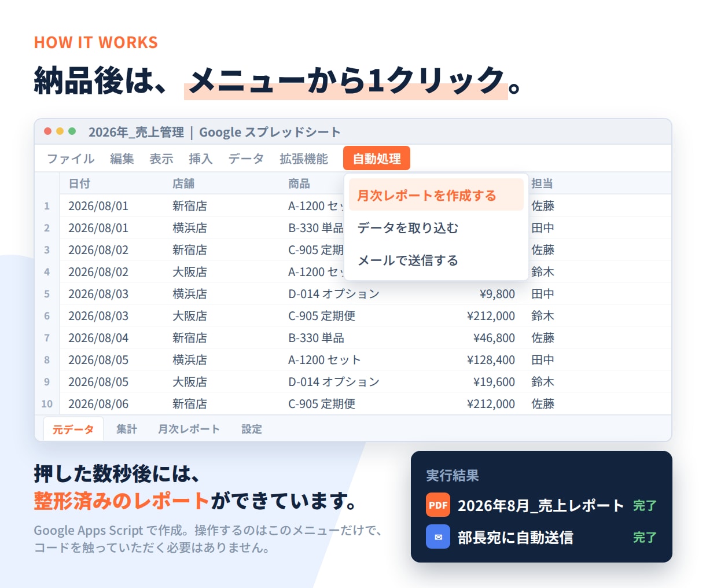Click 佐藤 cell in row 1
Image resolution: width=706 pixels, height=588 pixels.
(543, 205)
